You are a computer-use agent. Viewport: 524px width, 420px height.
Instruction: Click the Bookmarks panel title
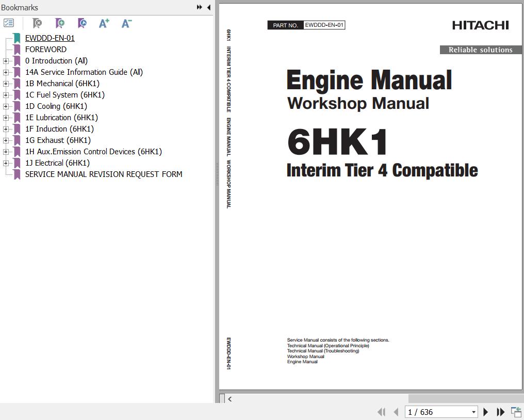(20, 7)
